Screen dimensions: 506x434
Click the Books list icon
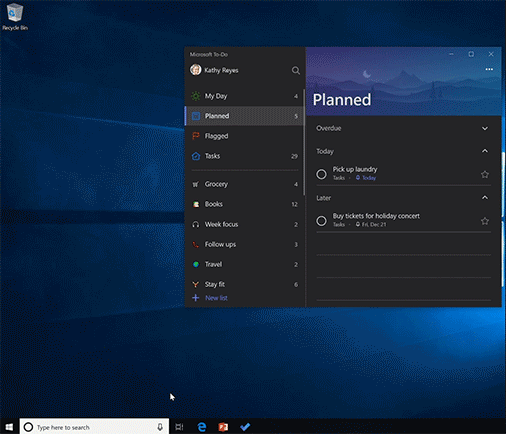(196, 204)
